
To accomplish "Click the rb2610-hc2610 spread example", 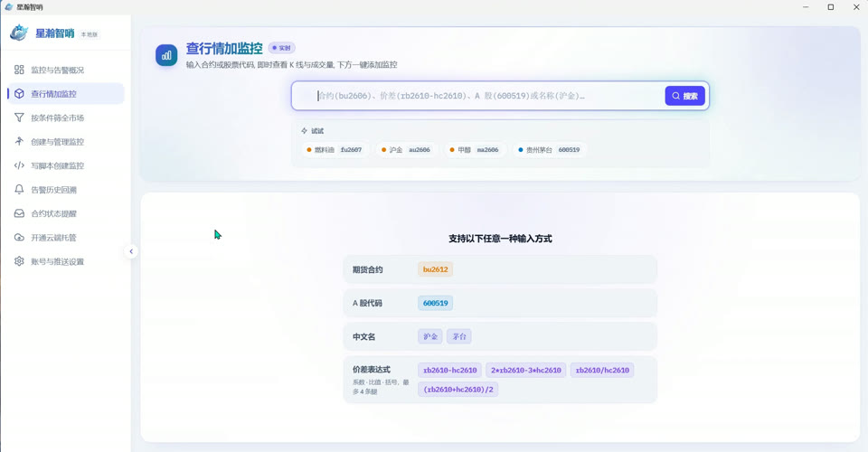I will point(449,370).
